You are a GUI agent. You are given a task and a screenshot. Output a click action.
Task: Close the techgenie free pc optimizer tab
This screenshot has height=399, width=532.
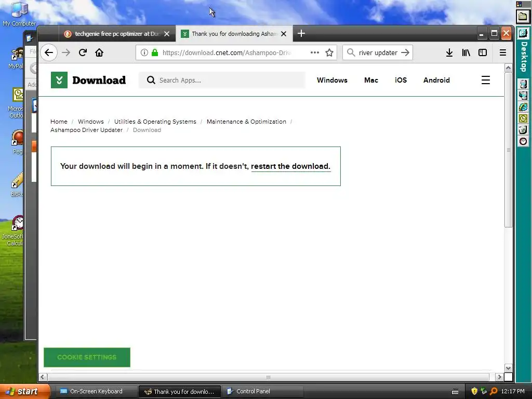coord(167,34)
